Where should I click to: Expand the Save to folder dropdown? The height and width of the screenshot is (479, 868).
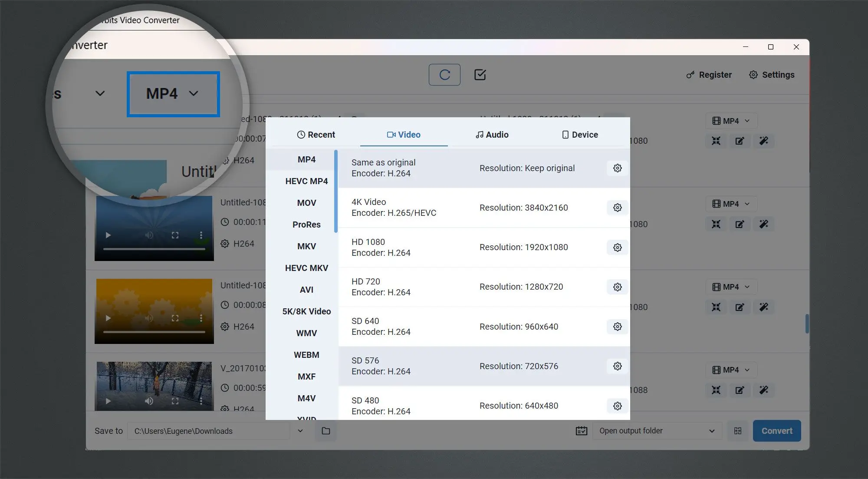click(x=299, y=430)
